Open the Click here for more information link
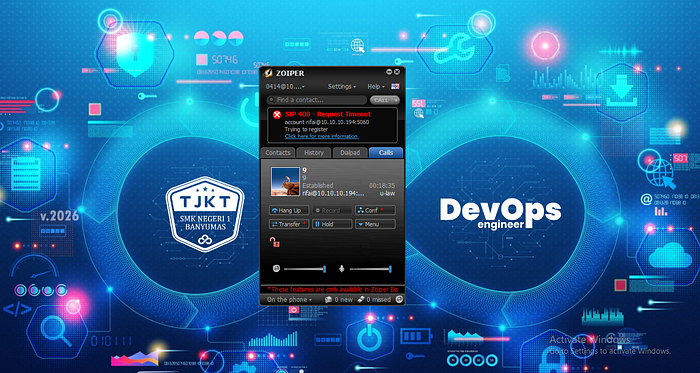 pos(321,136)
